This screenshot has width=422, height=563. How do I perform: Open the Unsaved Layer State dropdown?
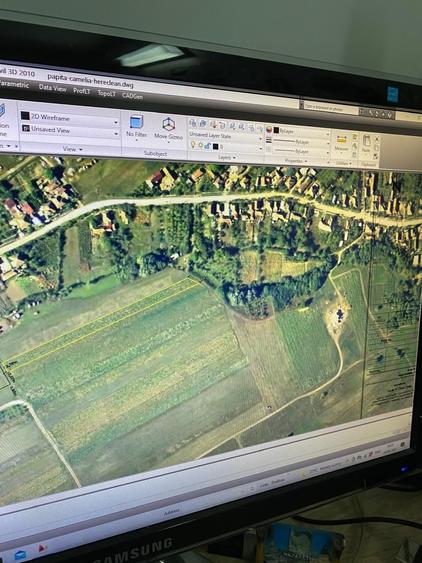[x=226, y=136]
